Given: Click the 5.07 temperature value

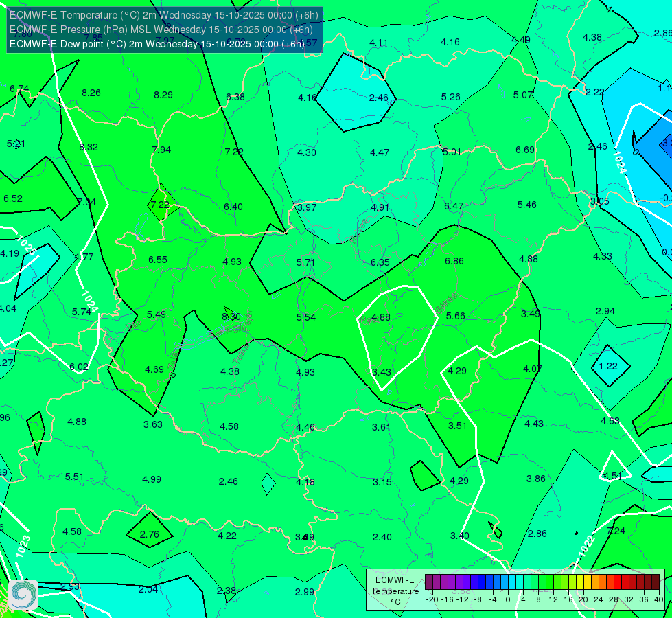Looking at the screenshot, I should pos(523,95).
